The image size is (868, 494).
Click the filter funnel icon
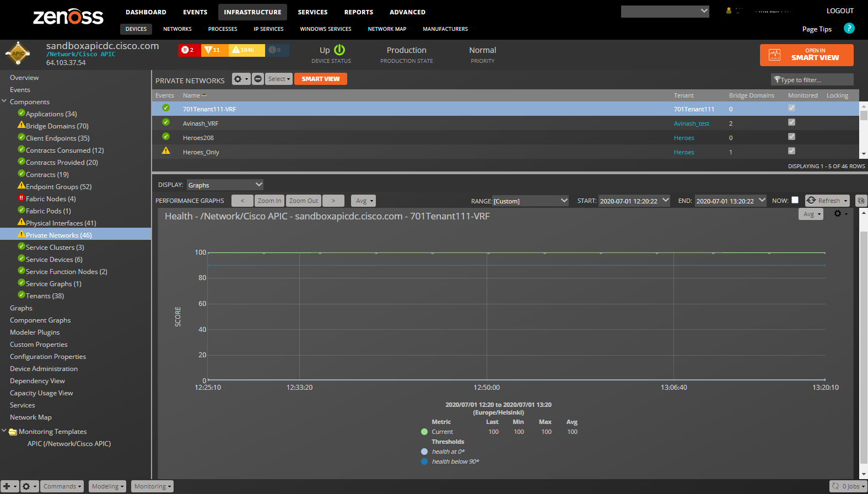(x=777, y=80)
